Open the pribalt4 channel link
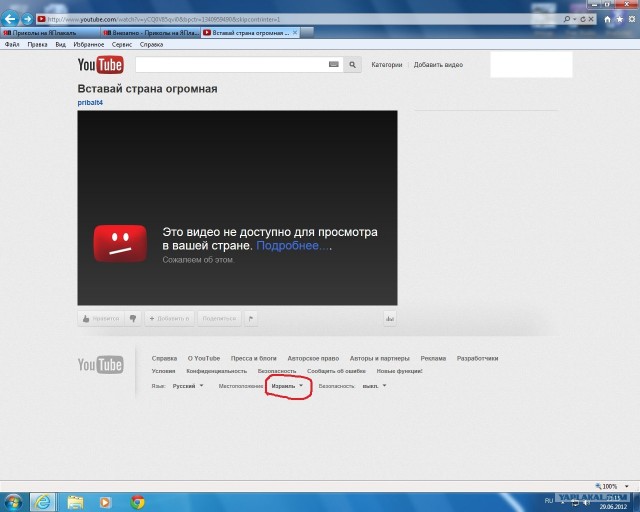640x512 pixels. (x=90, y=102)
